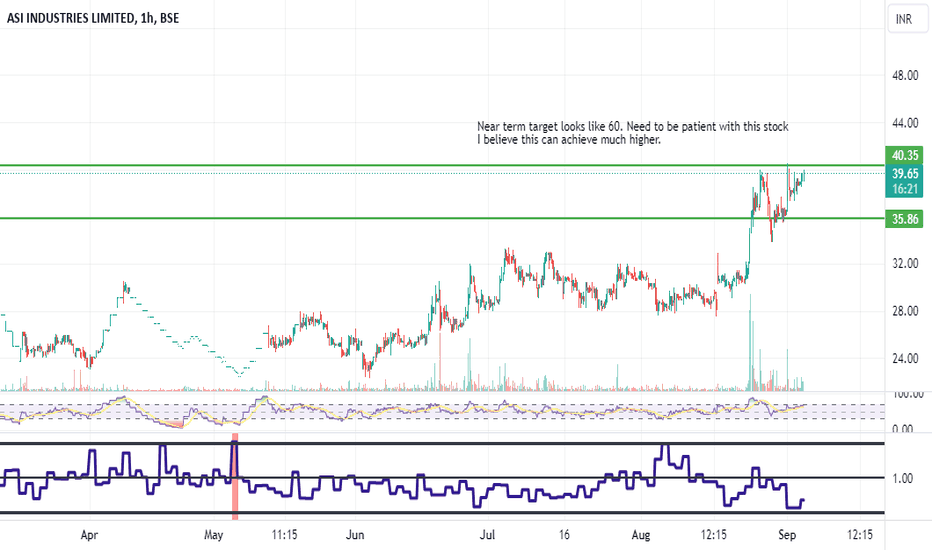The width and height of the screenshot is (932, 550).
Task: Click the 16 date label on time axis
Action: (x=564, y=535)
